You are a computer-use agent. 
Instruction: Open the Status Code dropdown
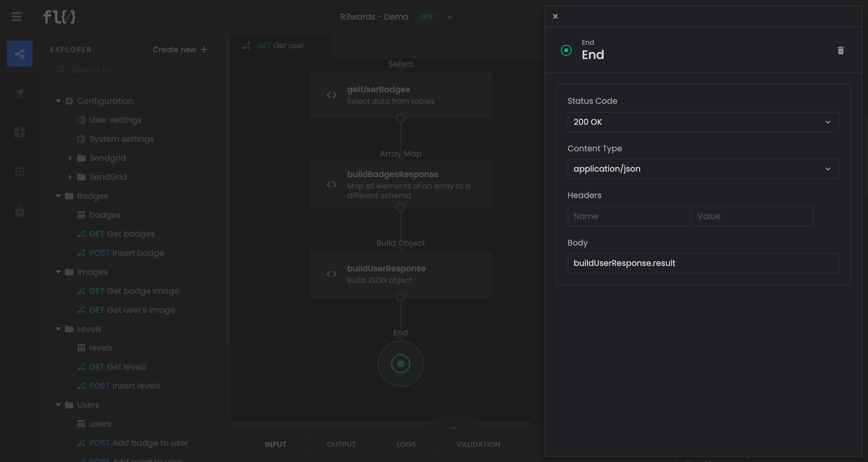tap(703, 122)
